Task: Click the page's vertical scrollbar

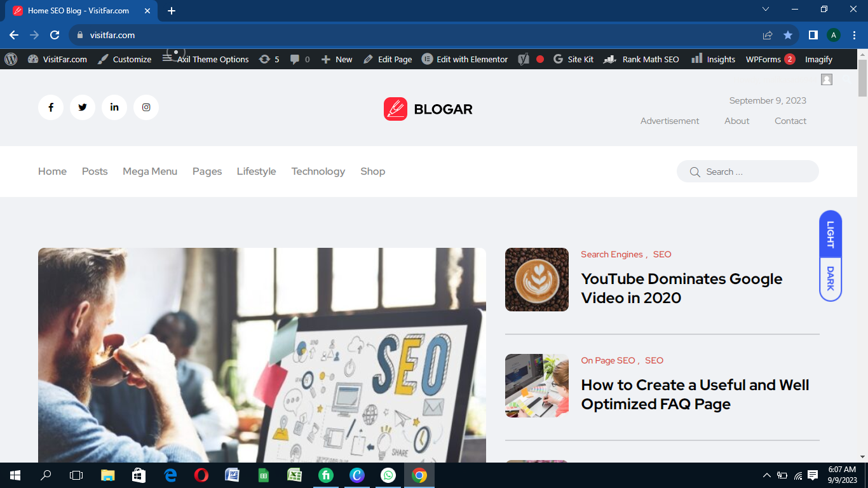Action: click(862, 254)
